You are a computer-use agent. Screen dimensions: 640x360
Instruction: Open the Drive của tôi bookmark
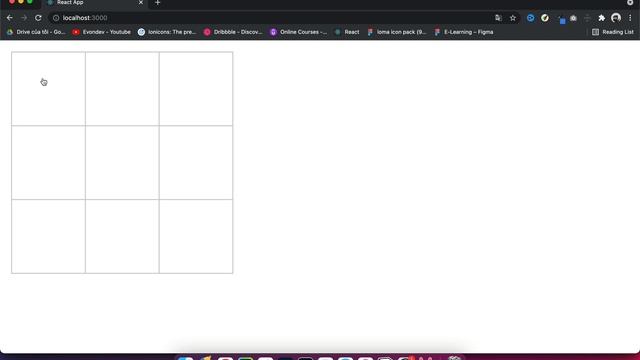(36, 32)
